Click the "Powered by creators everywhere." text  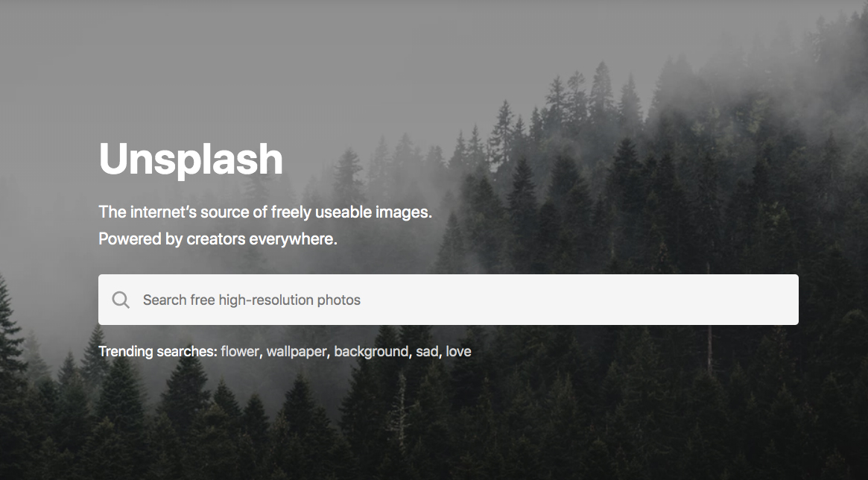click(x=218, y=239)
